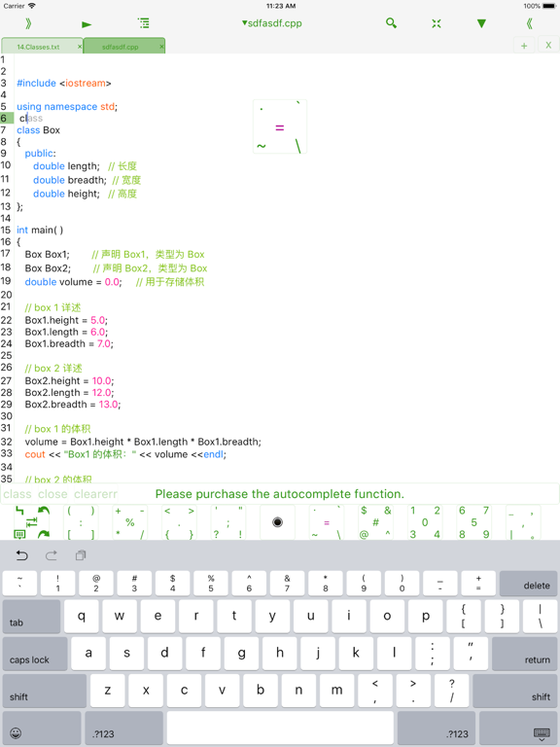Tap the 'double breadth;' declaration line
This screenshot has height=747, width=560.
click(x=70, y=180)
